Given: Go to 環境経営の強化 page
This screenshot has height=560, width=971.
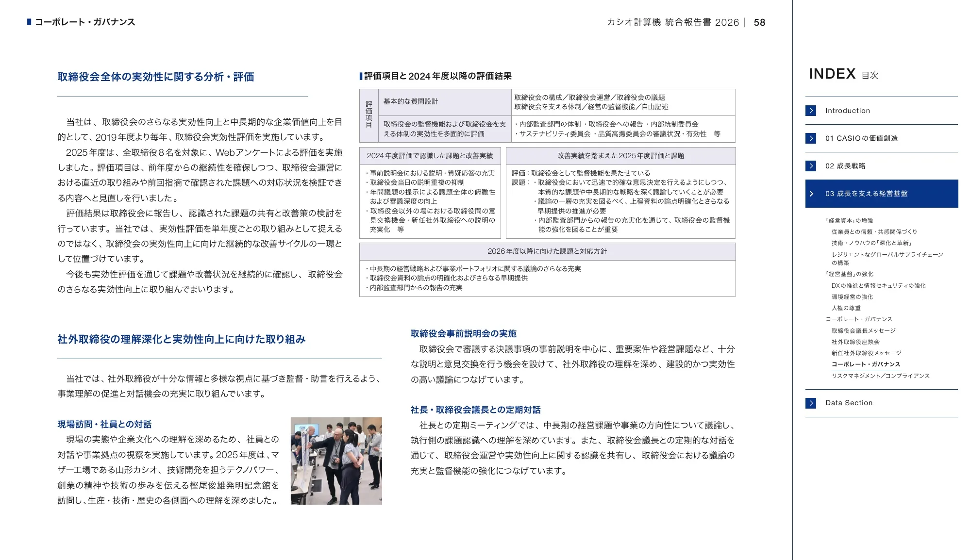Looking at the screenshot, I should [852, 297].
